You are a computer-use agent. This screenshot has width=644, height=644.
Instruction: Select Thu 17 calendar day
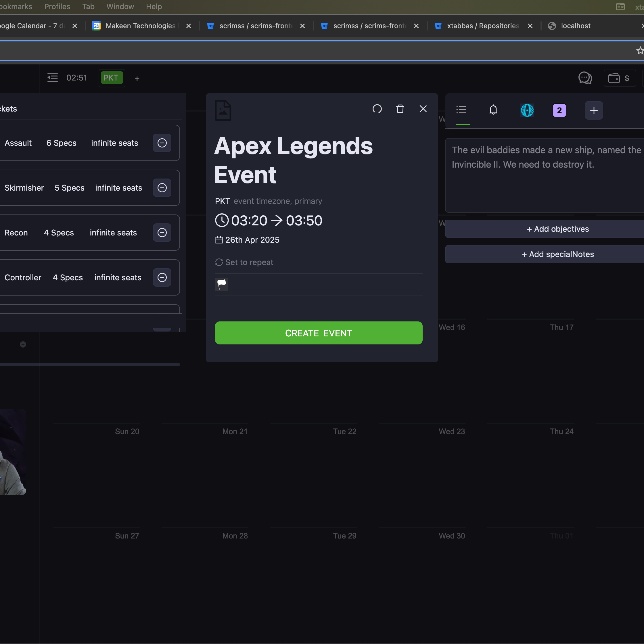[x=562, y=327]
